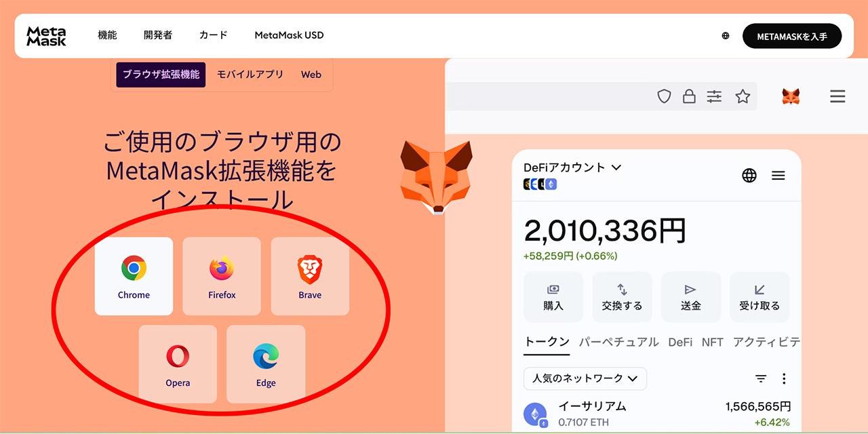Viewport: 868px width, 434px height.
Task: Open the 機能 menu
Action: tap(107, 35)
